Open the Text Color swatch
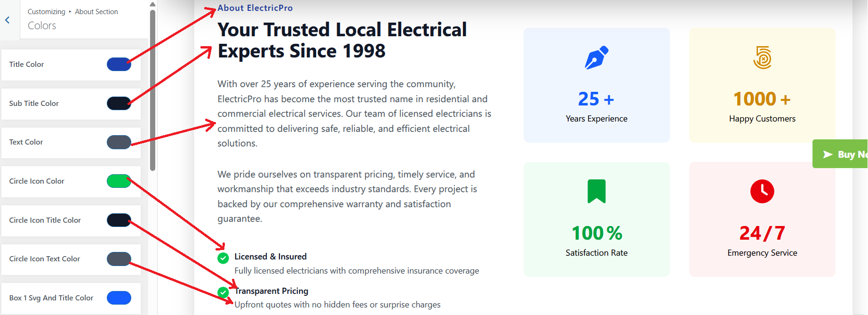Screen dimensions: 868x315 119,142
